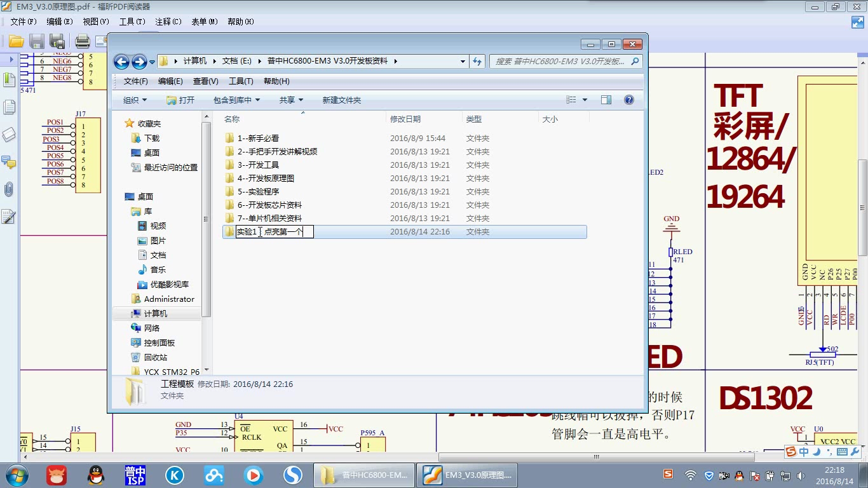868x488 pixels.
Task: Click the save icon in Foxit toolbar
Action: pos(37,40)
